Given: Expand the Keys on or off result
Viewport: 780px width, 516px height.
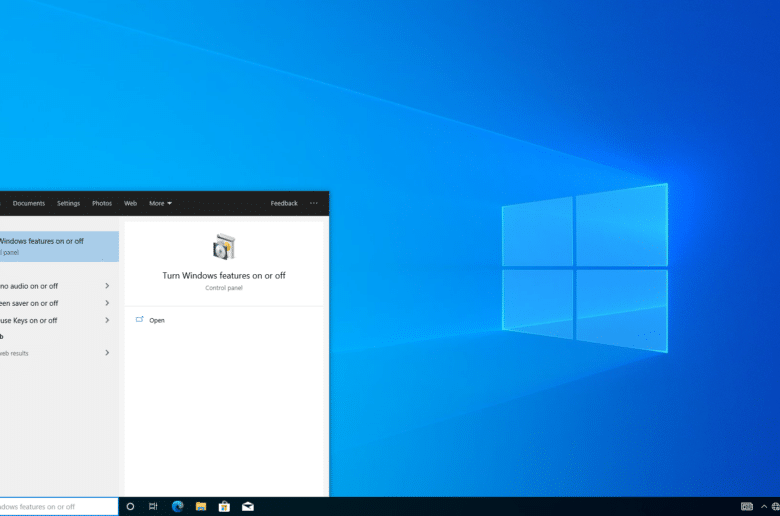Looking at the screenshot, I should 107,320.
